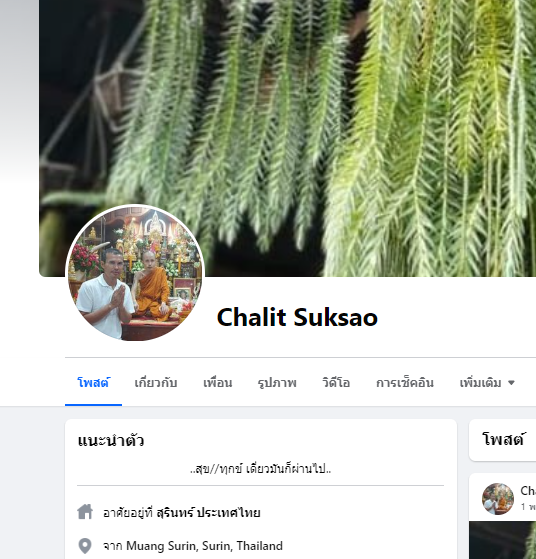Screen dimensions: 536x559
Task: Click the Chalit Suksao profile name heading
Action: [297, 317]
